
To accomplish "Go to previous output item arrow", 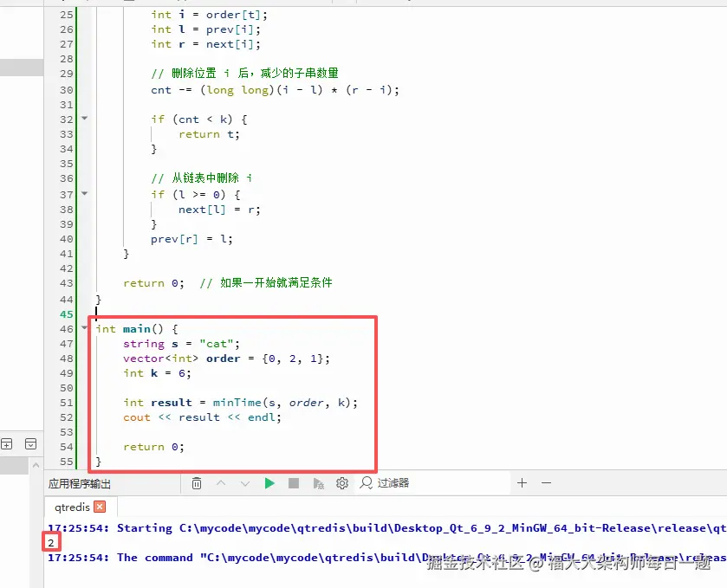I will (221, 483).
